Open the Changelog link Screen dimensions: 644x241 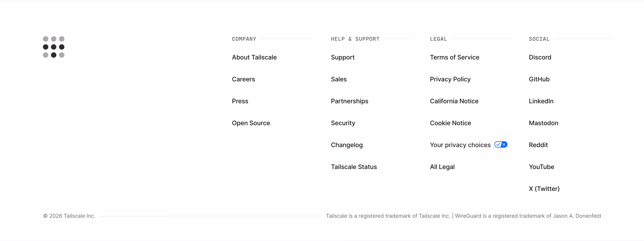[347, 145]
